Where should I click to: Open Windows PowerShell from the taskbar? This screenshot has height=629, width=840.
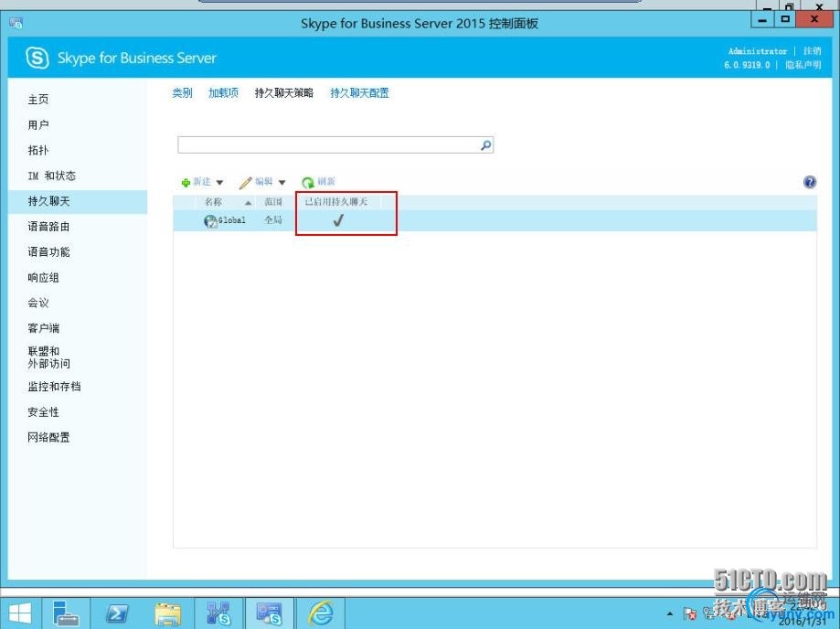point(117,613)
